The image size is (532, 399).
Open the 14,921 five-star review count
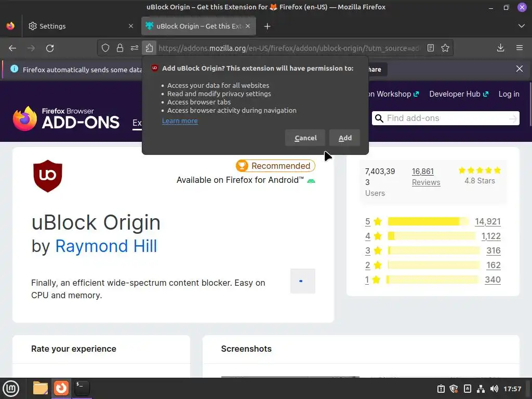coord(487,221)
